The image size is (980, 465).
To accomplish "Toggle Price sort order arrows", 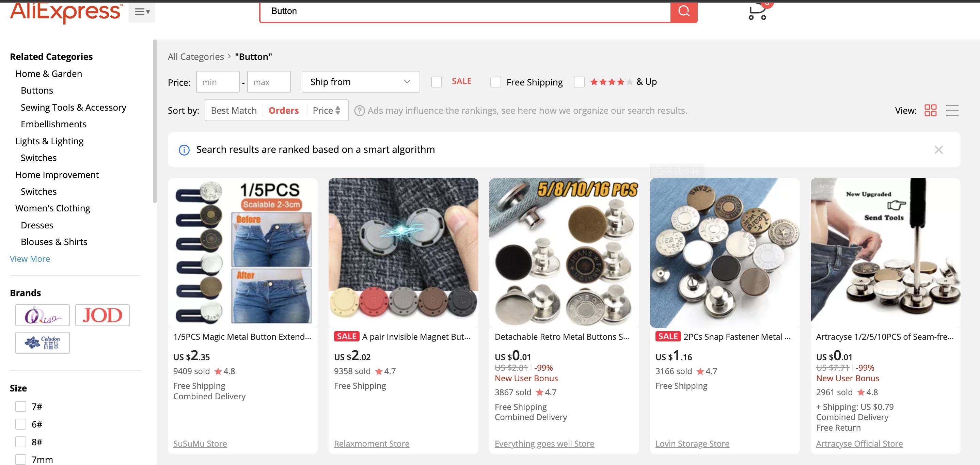I will (x=337, y=111).
